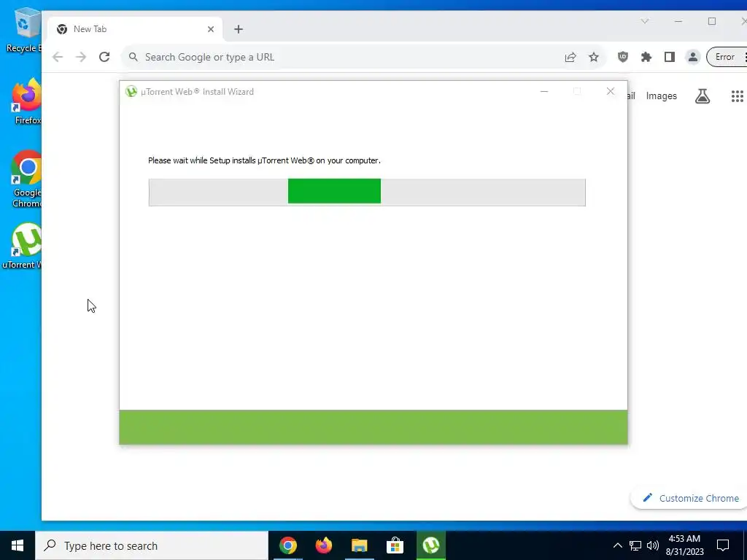Select the Google Chrome desktop shortcut
This screenshot has height=560, width=747.
pos(27,179)
